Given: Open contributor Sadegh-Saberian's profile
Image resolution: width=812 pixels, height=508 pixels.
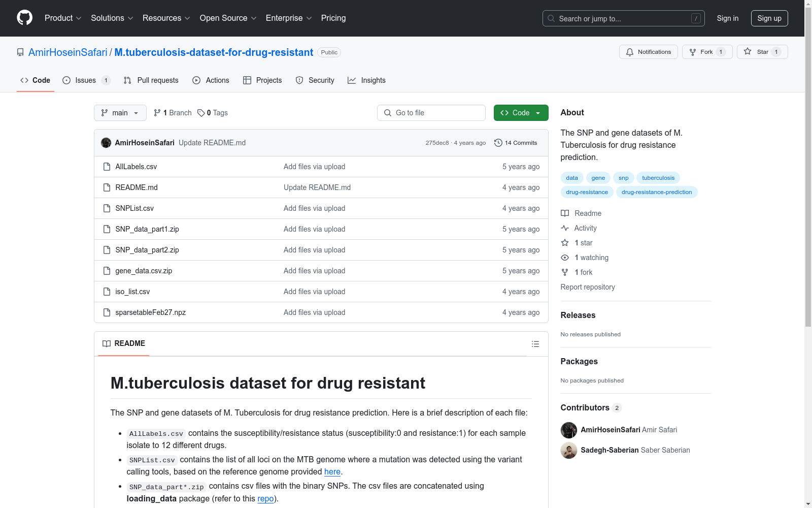Looking at the screenshot, I should click(610, 450).
